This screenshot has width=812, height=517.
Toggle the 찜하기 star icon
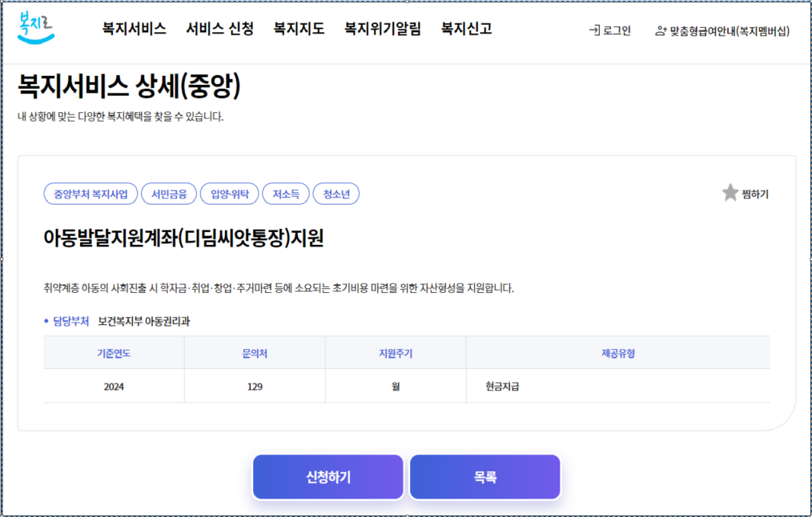point(730,193)
